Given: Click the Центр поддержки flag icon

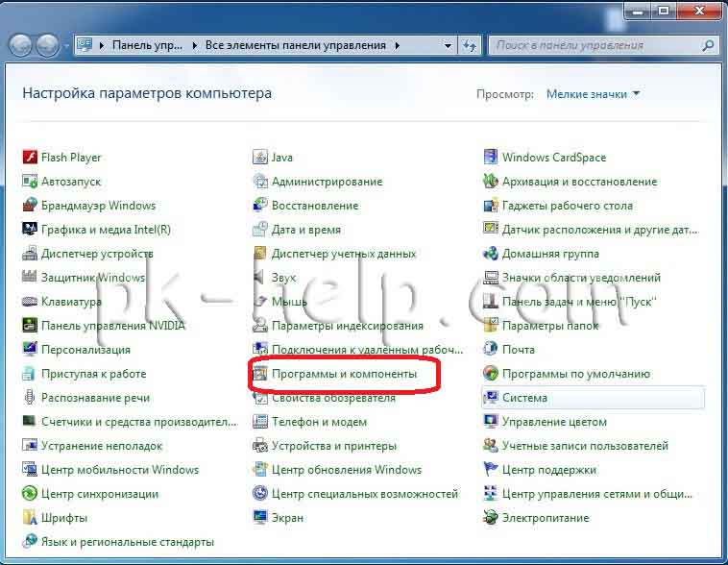Looking at the screenshot, I should tap(490, 469).
